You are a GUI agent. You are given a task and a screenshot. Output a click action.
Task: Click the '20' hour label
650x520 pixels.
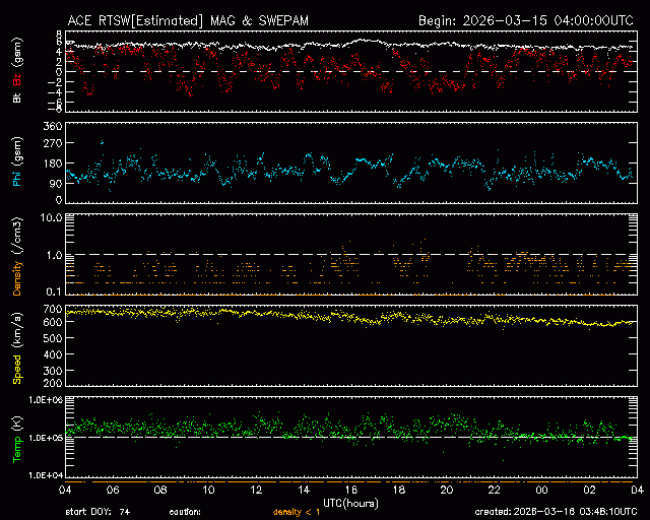click(x=446, y=490)
